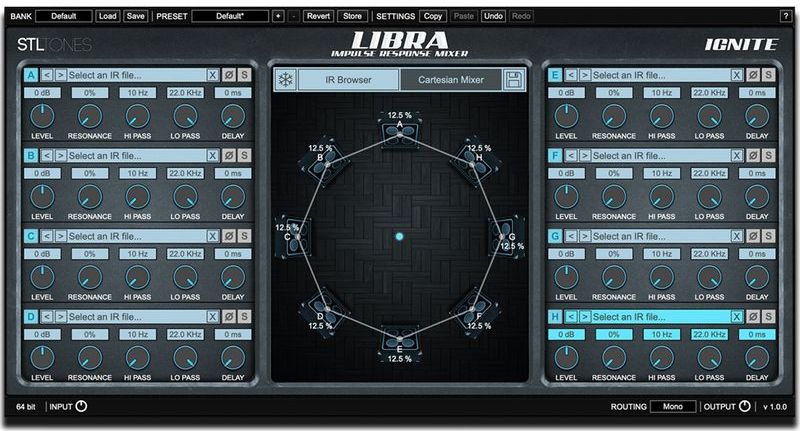Invert phase on slot A

coord(229,75)
